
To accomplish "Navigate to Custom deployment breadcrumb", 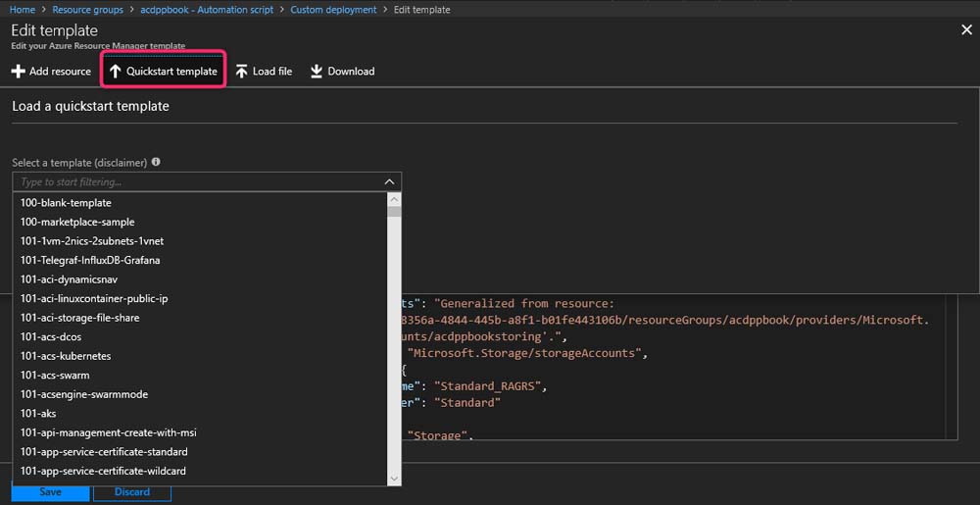I will [333, 10].
